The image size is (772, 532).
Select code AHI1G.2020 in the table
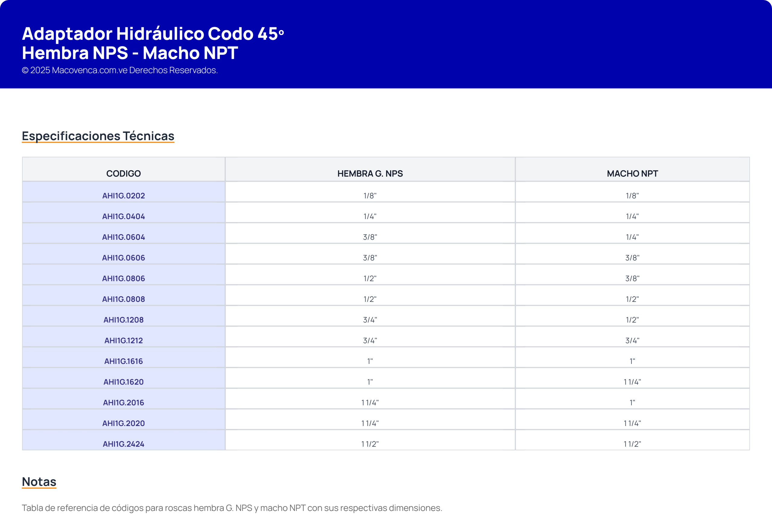[123, 423]
